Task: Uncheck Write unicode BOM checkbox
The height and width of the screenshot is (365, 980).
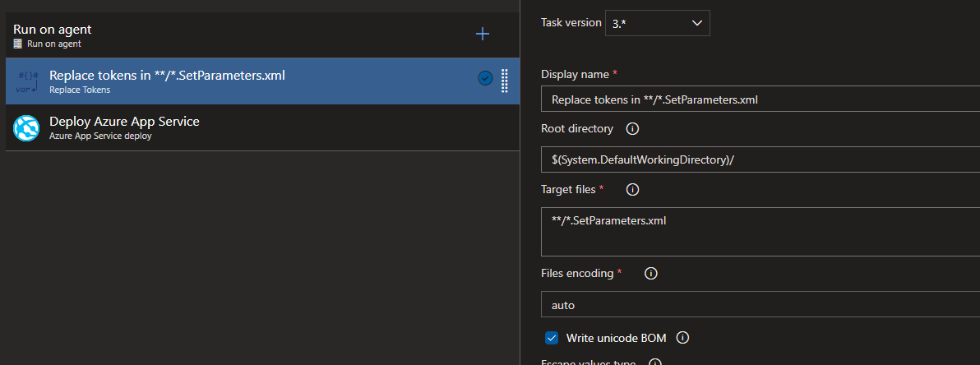Action: coord(552,338)
